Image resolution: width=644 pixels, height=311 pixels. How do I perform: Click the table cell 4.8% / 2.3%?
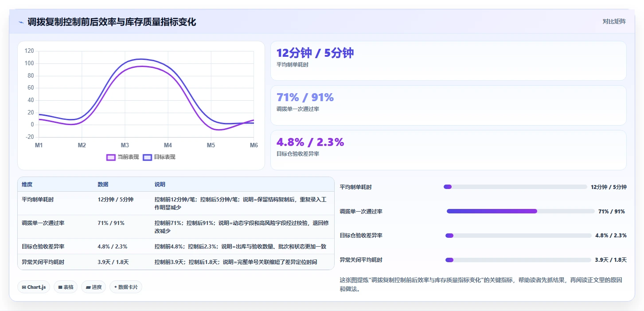(113, 247)
